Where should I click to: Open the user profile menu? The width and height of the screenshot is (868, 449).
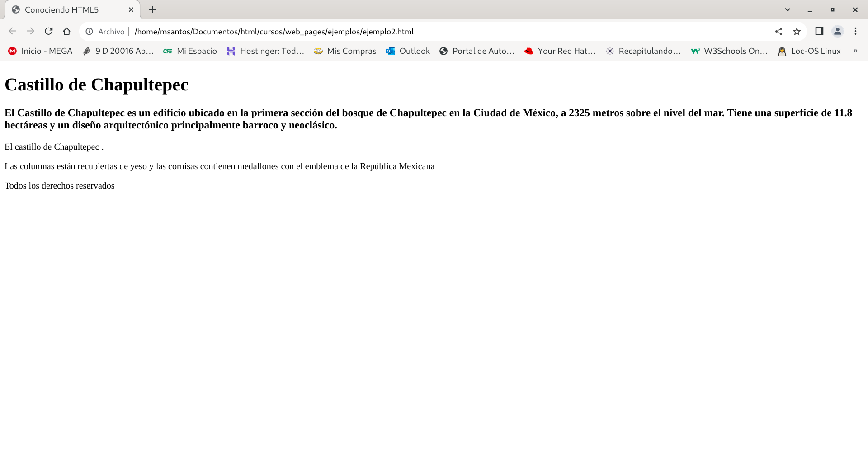[837, 31]
